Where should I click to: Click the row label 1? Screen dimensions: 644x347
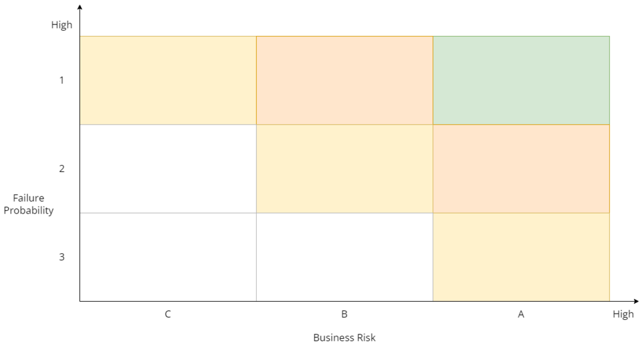click(62, 81)
